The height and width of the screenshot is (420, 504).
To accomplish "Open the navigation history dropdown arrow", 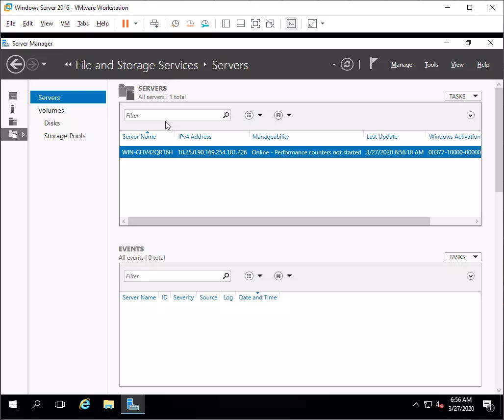I will click(x=44, y=64).
